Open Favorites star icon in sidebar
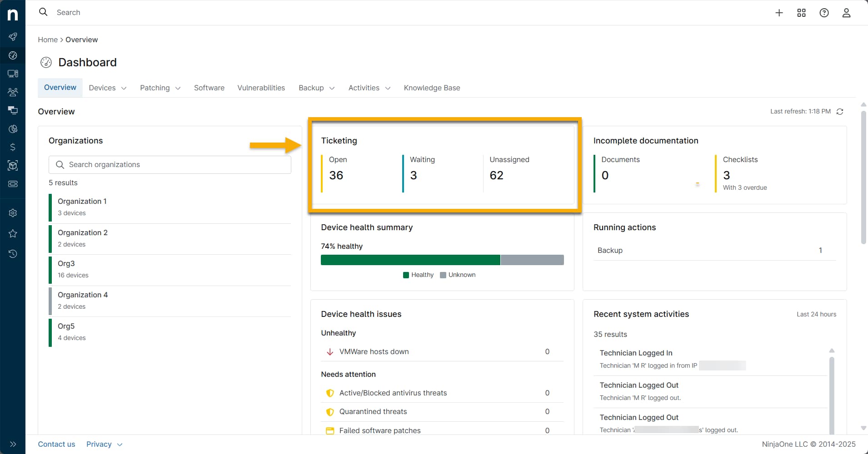Image resolution: width=868 pixels, height=454 pixels. tap(13, 233)
